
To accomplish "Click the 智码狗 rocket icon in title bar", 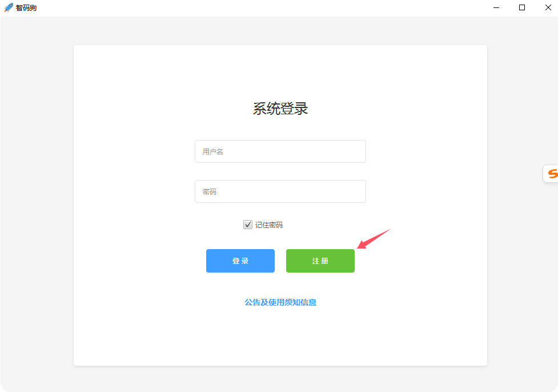I will (9, 7).
